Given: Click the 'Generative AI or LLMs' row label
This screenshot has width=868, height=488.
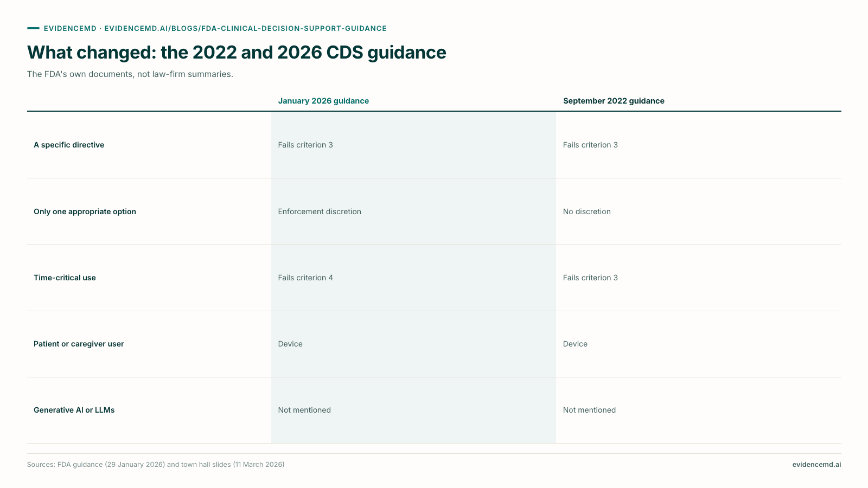Looking at the screenshot, I should pyautogui.click(x=74, y=410).
